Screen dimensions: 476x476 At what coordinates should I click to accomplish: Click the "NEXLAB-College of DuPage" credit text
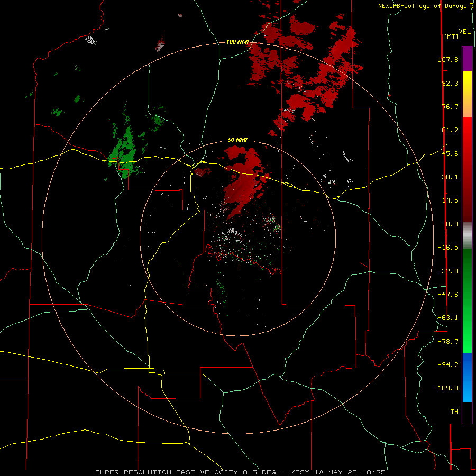pos(423,6)
